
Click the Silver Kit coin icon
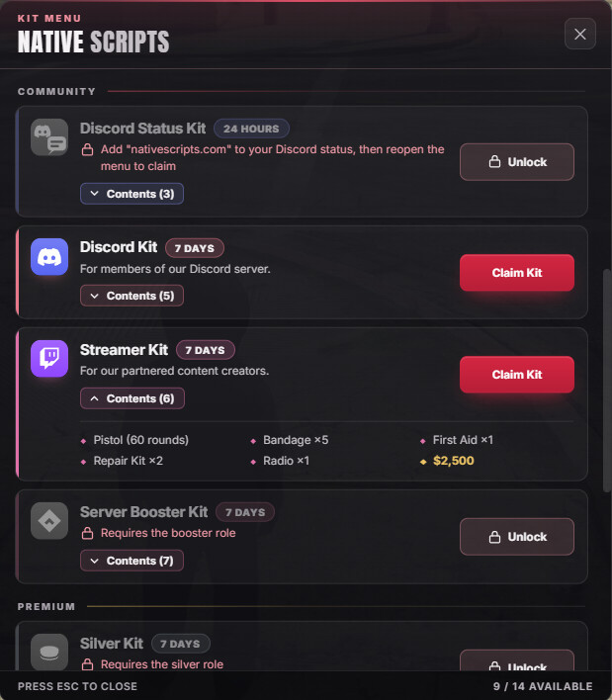pyautogui.click(x=49, y=652)
